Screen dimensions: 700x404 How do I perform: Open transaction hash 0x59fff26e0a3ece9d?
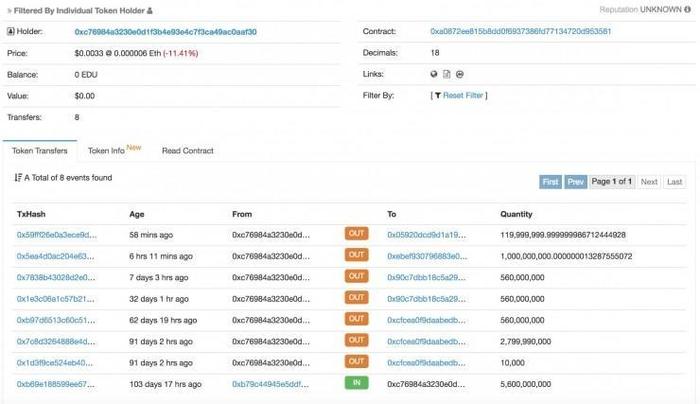tap(57, 235)
